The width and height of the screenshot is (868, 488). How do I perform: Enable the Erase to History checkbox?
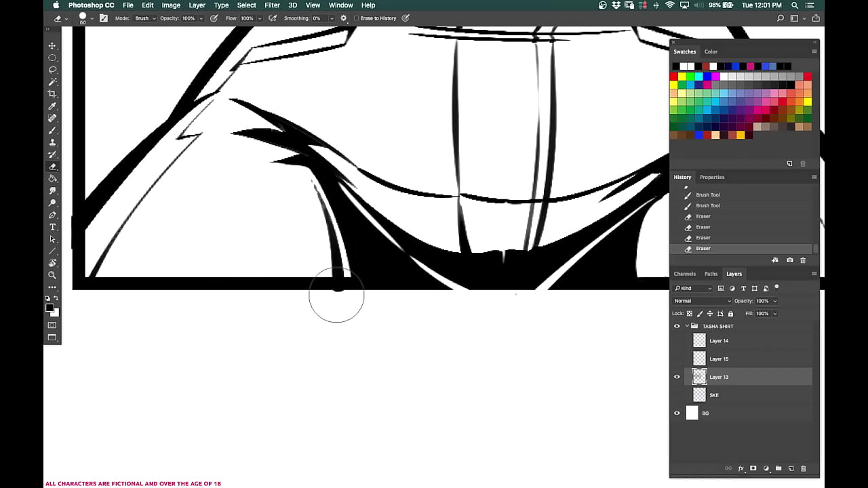357,18
